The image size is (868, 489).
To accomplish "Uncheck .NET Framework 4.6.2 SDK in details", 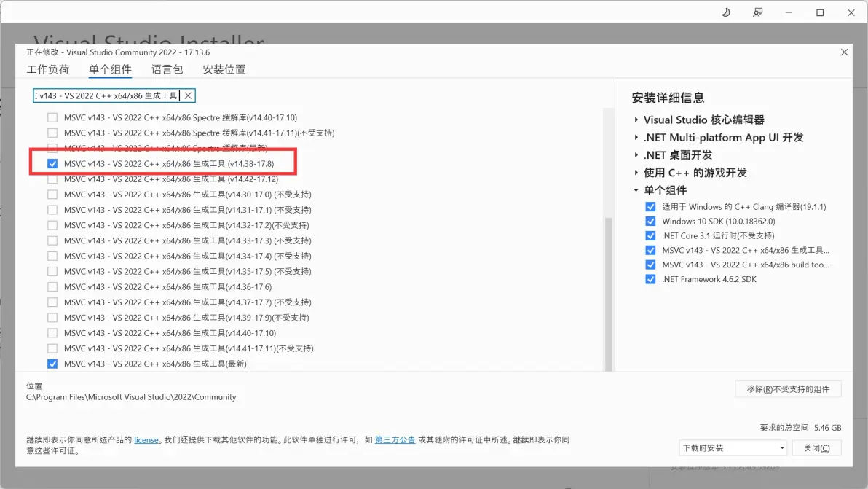I will click(x=650, y=279).
